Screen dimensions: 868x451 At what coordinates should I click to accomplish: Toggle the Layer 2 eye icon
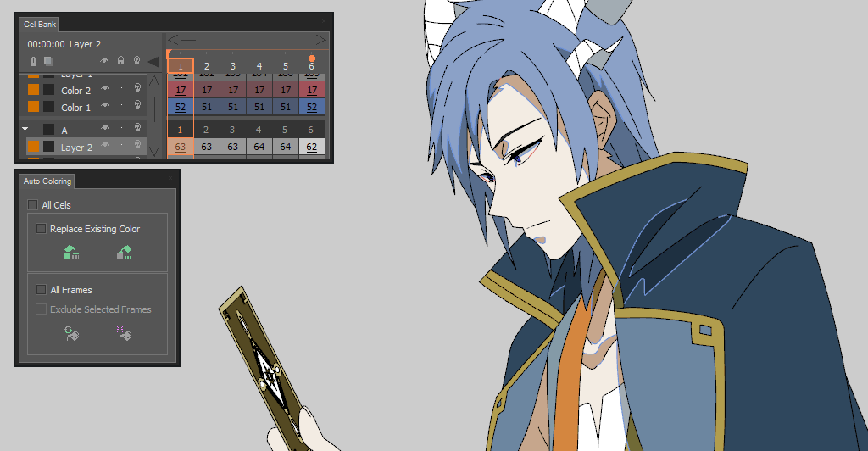(105, 145)
